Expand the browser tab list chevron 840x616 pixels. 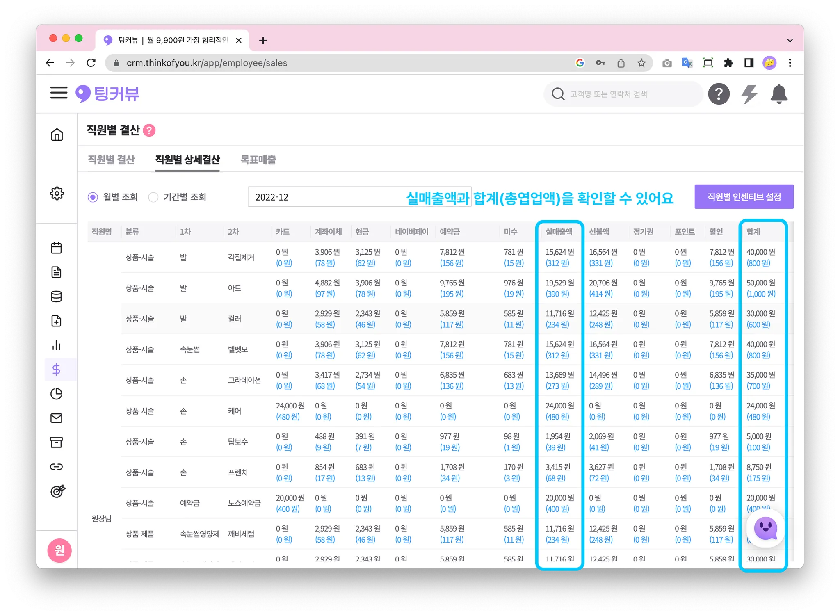tap(790, 40)
